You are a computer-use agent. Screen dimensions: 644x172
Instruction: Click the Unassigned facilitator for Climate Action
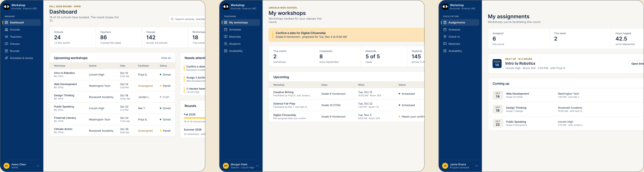(145, 131)
